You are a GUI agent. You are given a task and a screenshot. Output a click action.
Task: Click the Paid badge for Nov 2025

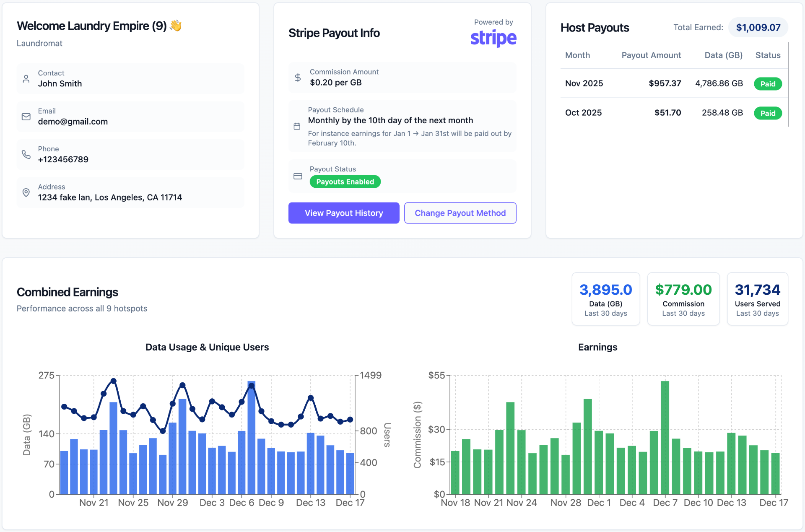[768, 83]
